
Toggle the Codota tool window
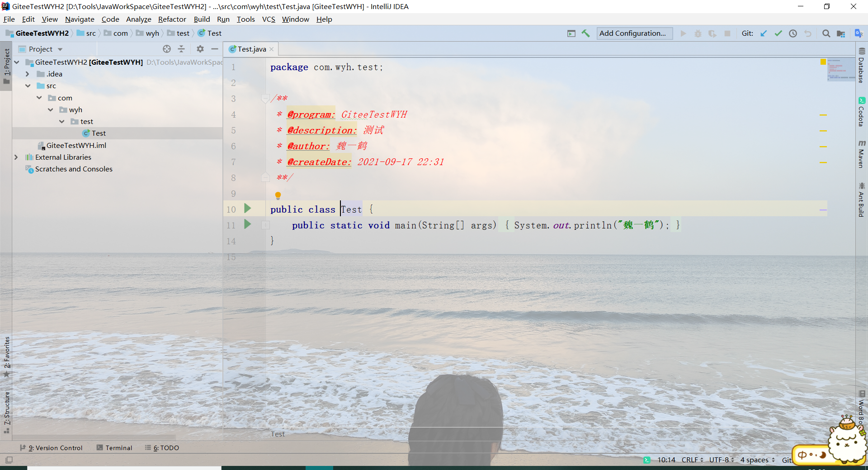862,112
